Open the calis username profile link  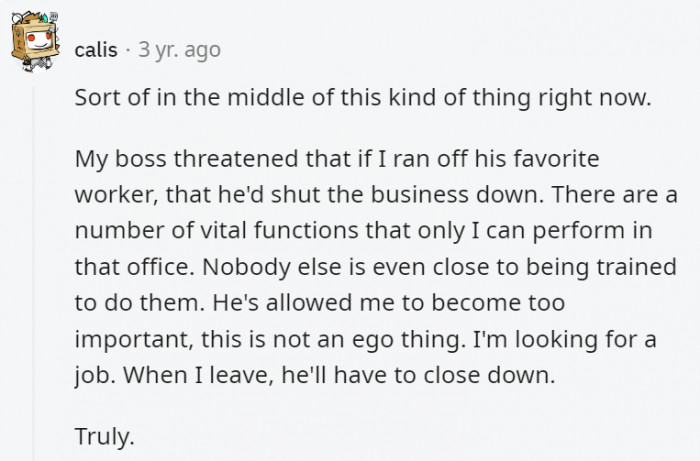coord(96,49)
